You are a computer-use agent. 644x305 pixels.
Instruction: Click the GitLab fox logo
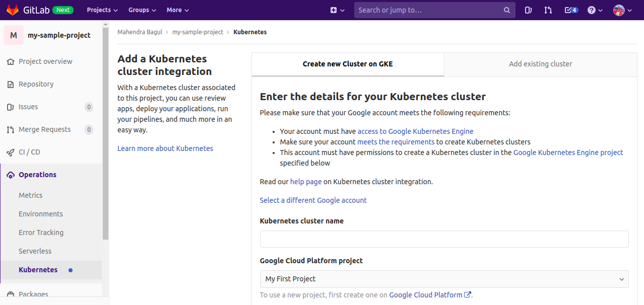13,10
